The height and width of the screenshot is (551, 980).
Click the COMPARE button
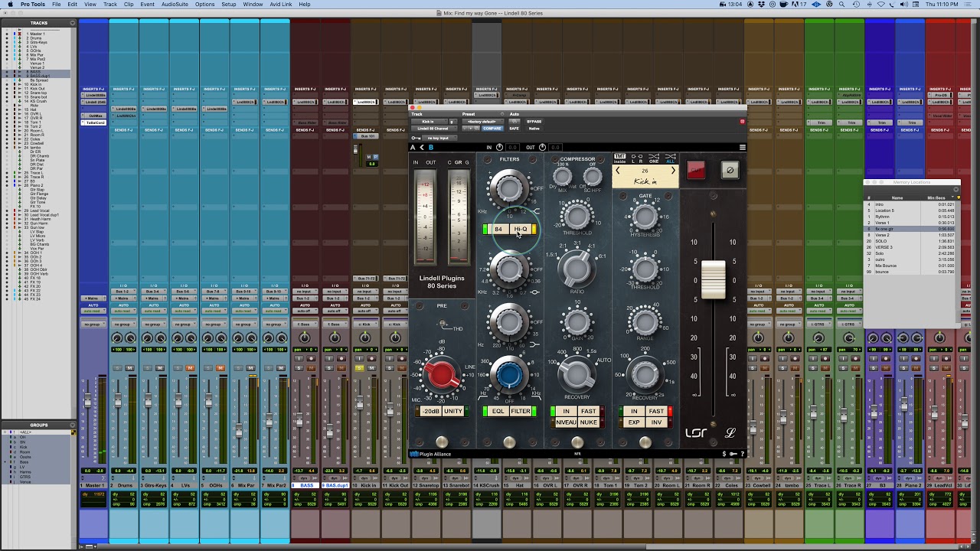coord(492,129)
